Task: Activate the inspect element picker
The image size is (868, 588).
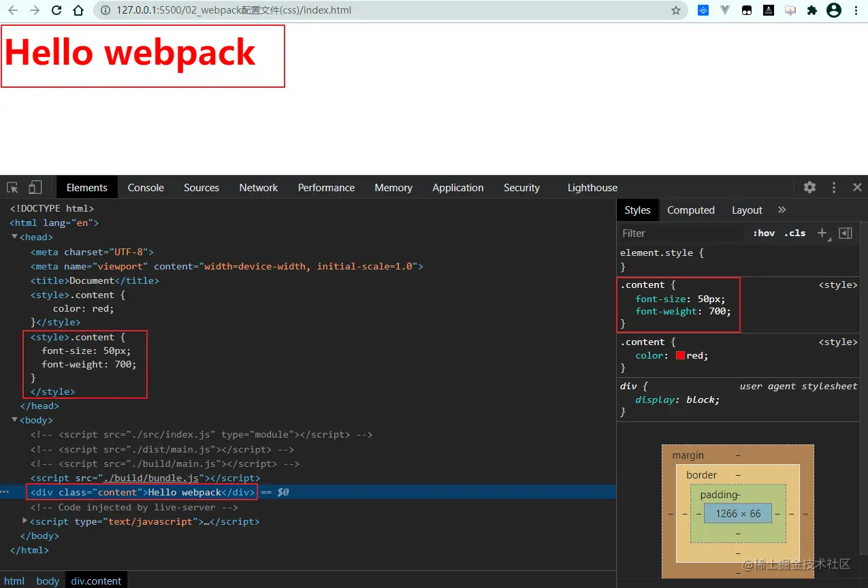Action: pos(12,187)
